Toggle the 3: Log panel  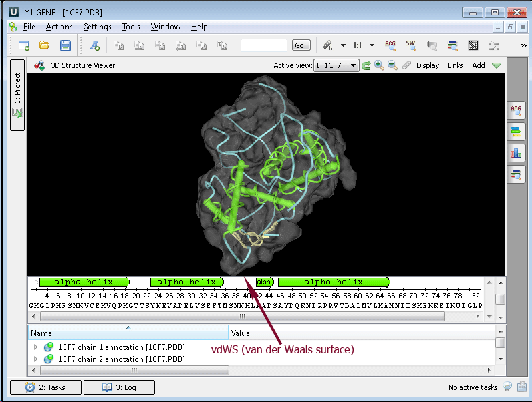[x=119, y=387]
